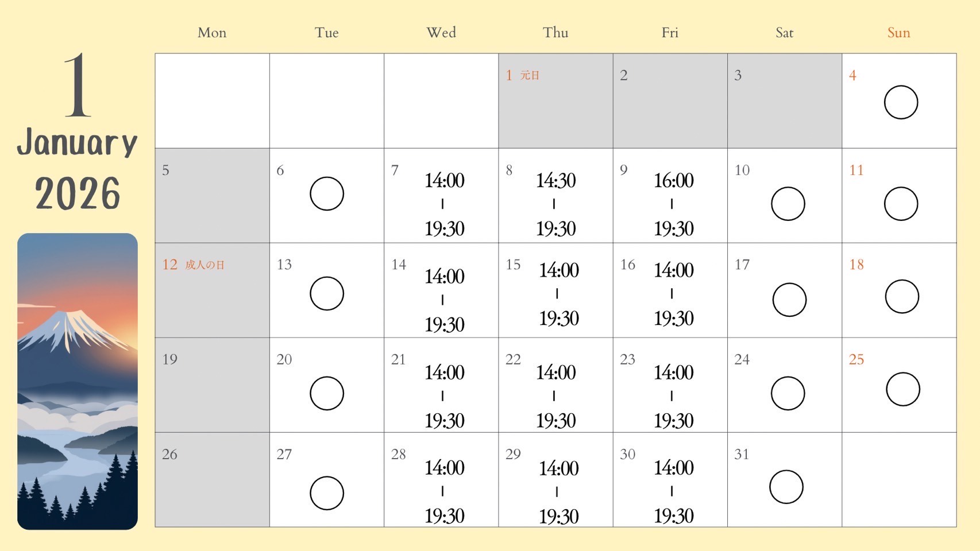The height and width of the screenshot is (551, 980).
Task: Click the circle on January 4
Action: tap(901, 102)
